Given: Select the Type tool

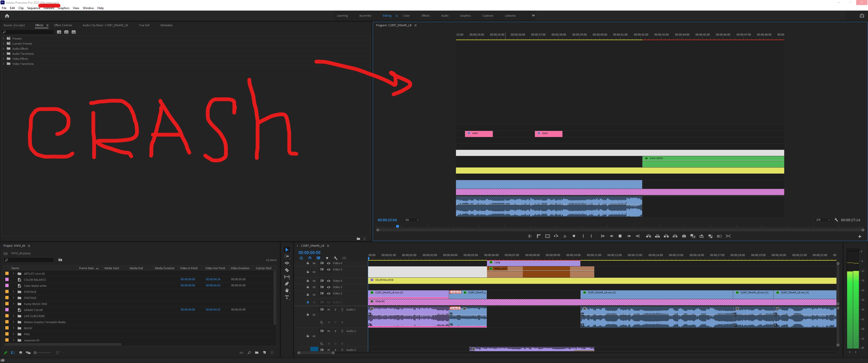Looking at the screenshot, I should tap(287, 297).
